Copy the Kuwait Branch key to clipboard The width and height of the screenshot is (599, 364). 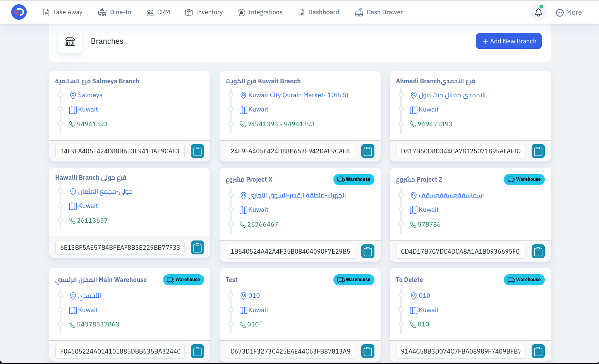tap(368, 151)
